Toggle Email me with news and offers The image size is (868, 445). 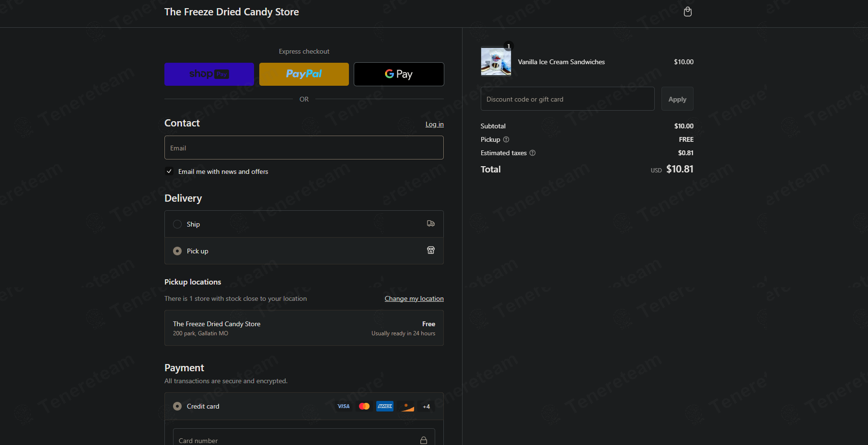tap(169, 171)
